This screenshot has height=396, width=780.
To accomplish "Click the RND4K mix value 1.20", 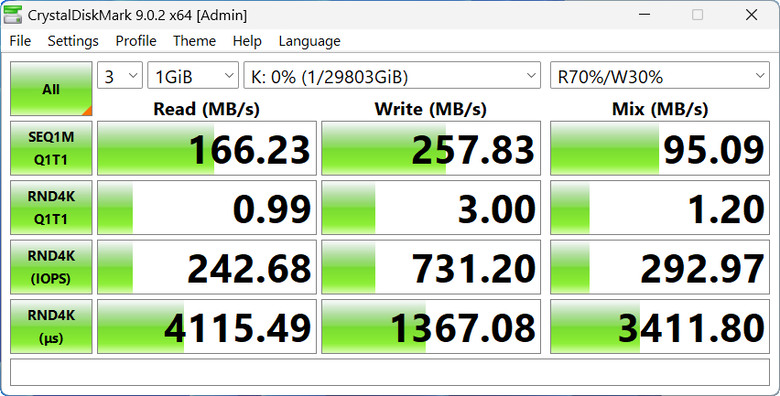I will [x=660, y=207].
